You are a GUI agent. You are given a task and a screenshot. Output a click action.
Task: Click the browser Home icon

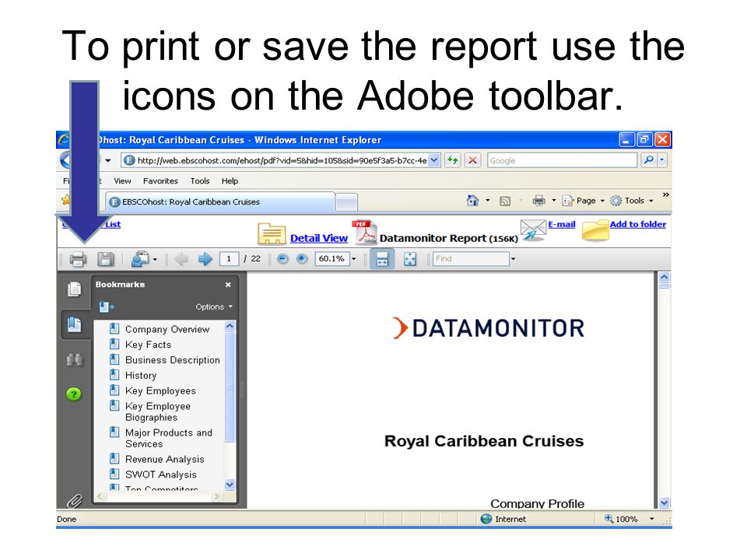tap(472, 201)
